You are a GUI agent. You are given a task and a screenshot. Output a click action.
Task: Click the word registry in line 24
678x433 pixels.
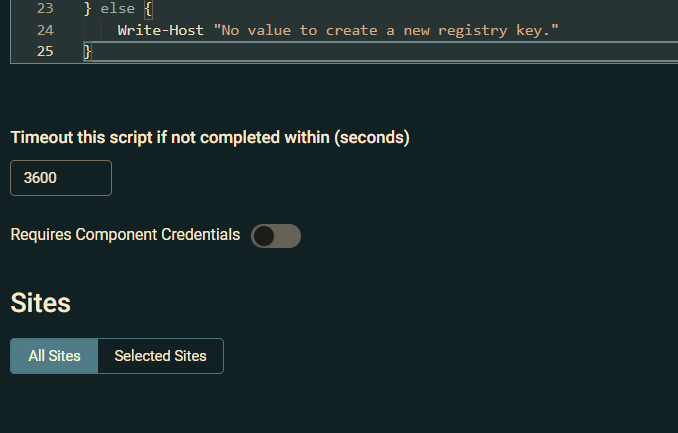click(x=472, y=31)
